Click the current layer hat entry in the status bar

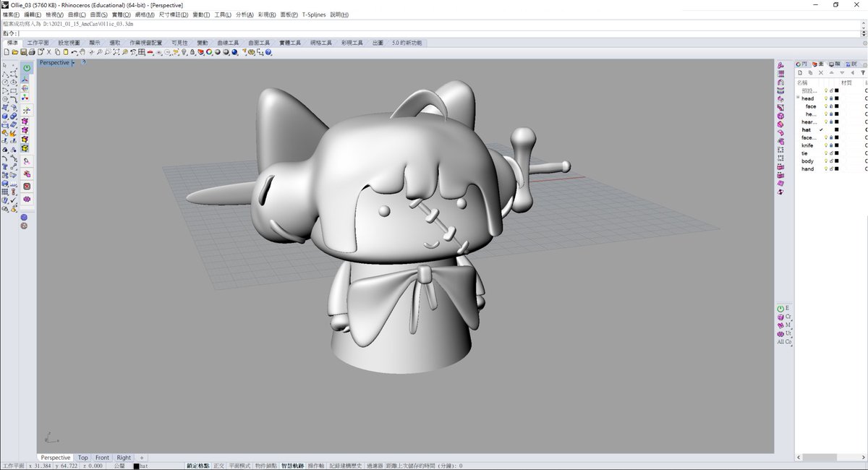click(x=140, y=466)
